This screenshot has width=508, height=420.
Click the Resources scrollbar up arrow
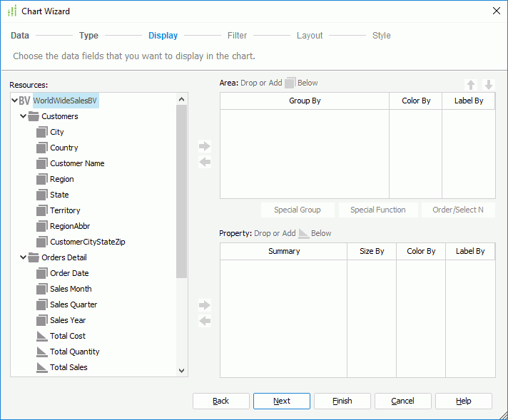pos(181,99)
